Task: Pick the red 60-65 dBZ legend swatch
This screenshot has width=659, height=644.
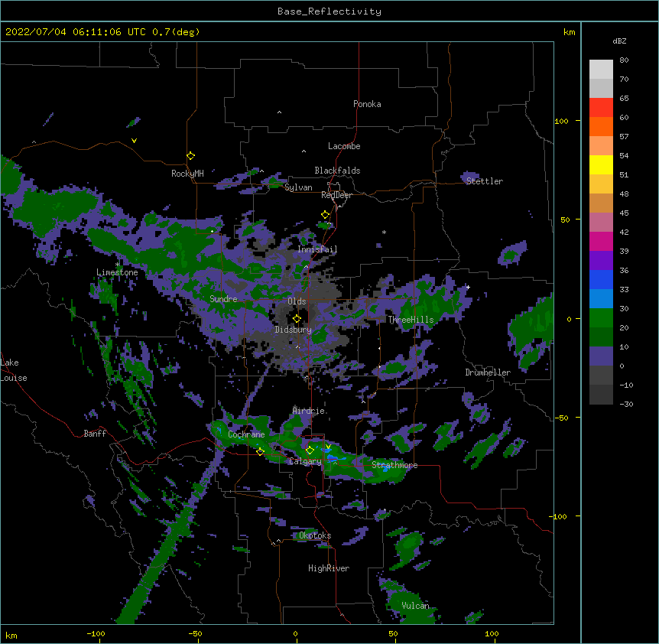Action: (601, 108)
